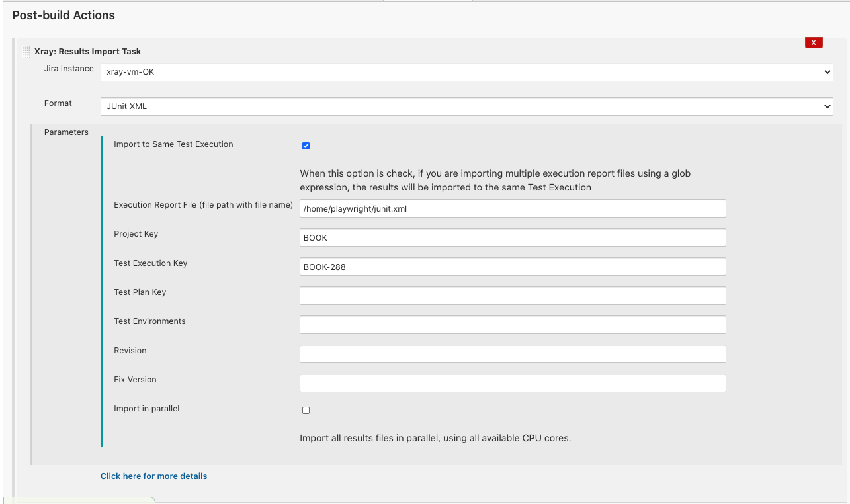Screen dimensions: 850x504
Task: Click the 'Test Plan Key' label
Action: click(140, 292)
